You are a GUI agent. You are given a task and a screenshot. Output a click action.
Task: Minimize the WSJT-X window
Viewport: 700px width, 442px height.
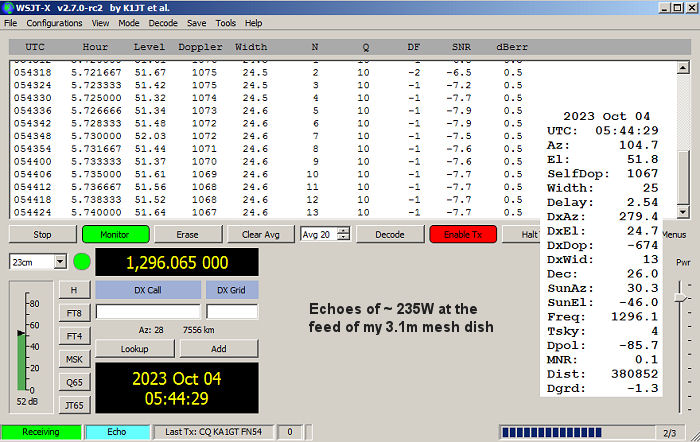(665, 8)
